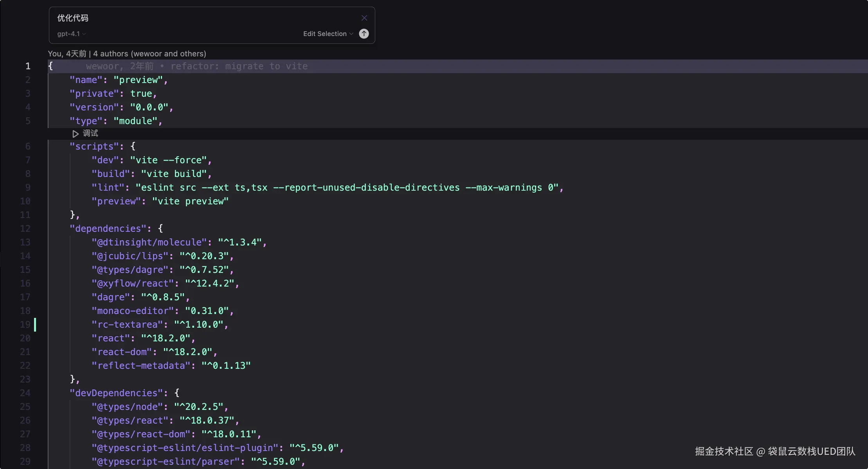Image resolution: width=868 pixels, height=469 pixels.
Task: Close the inline edit prompt box
Action: (x=364, y=18)
